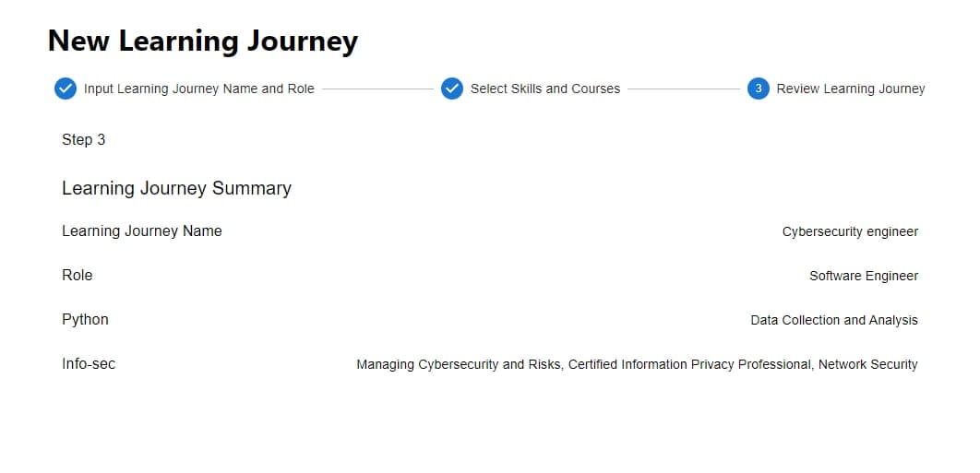
Task: Click Certified Information Privacy Professional course text
Action: (689, 364)
